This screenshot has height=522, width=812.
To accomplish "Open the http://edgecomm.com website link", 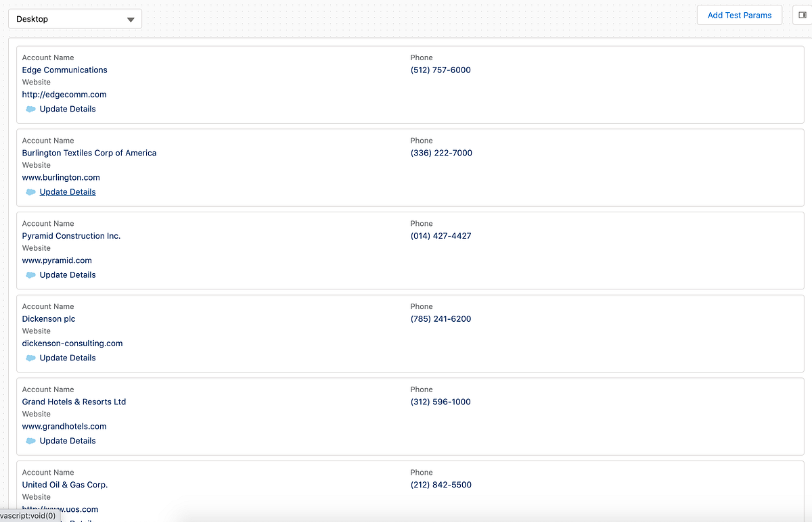I will (64, 95).
